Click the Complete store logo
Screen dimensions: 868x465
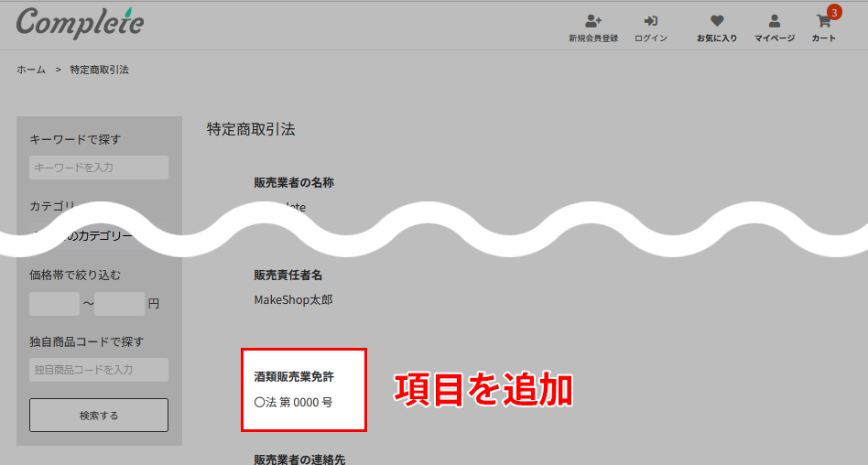(x=80, y=23)
